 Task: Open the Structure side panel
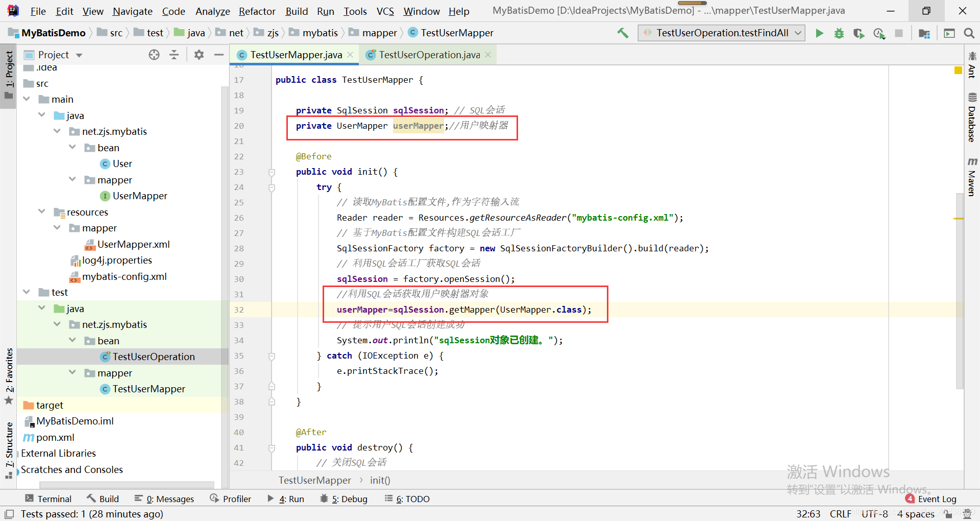coord(9,449)
